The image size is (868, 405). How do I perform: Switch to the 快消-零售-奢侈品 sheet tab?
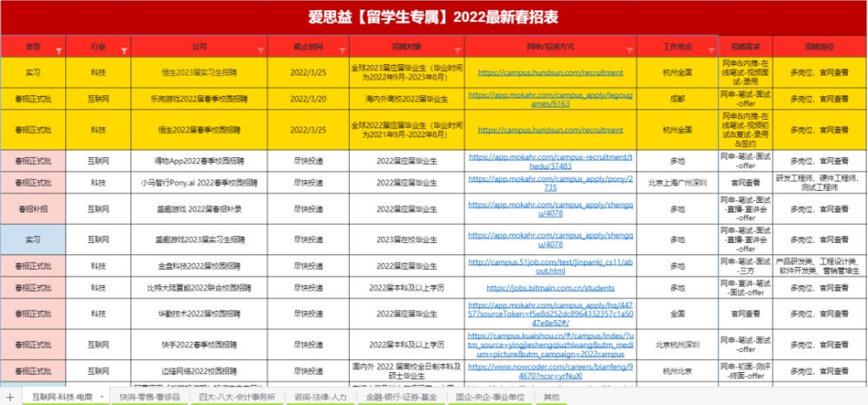click(x=149, y=396)
